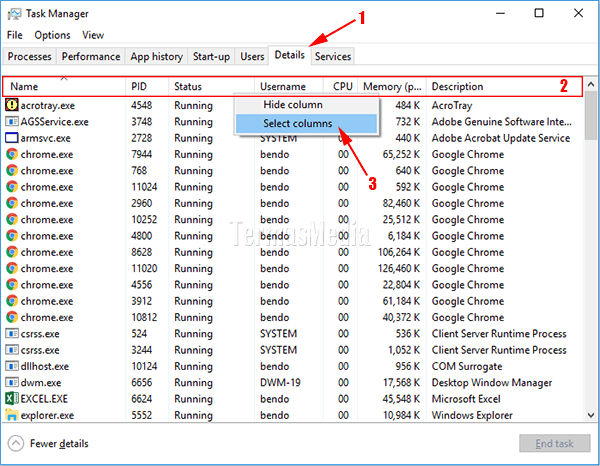The width and height of the screenshot is (600, 466).
Task: Click the EXCEL.EXE Excel icon
Action: coord(12,399)
